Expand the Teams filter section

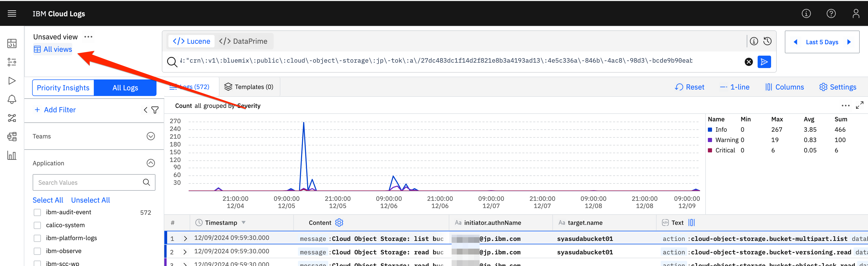(150, 136)
